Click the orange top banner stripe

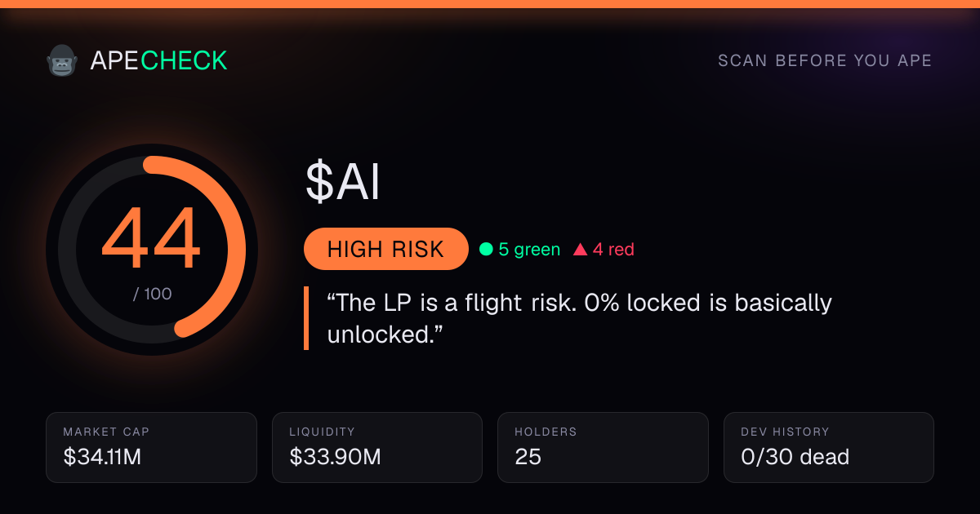coord(490,4)
